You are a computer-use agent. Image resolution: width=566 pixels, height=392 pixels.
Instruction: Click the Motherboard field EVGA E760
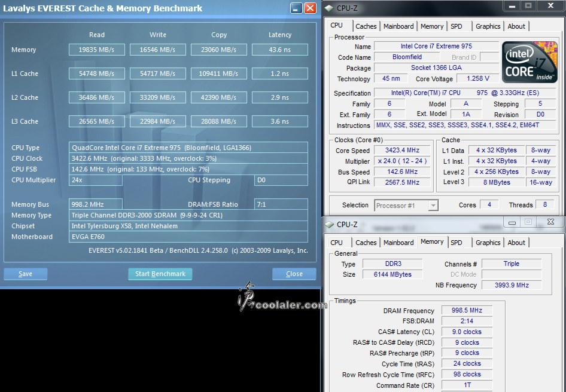click(188, 237)
